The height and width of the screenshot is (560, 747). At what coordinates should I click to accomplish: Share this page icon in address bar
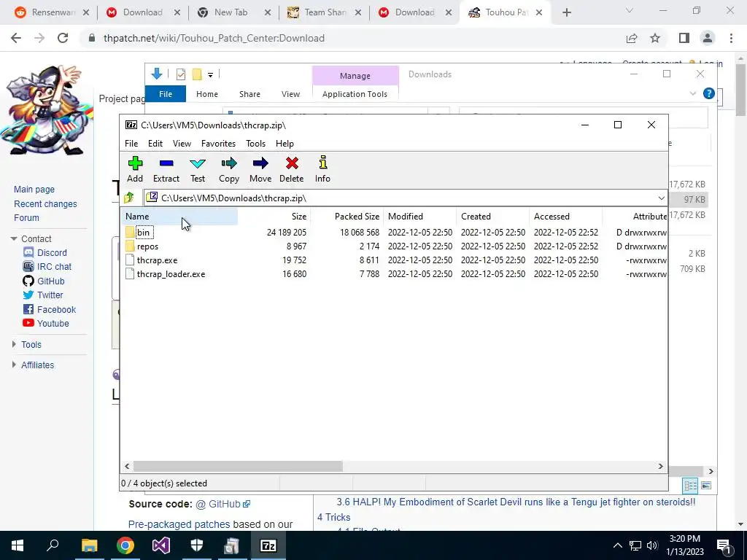click(632, 38)
